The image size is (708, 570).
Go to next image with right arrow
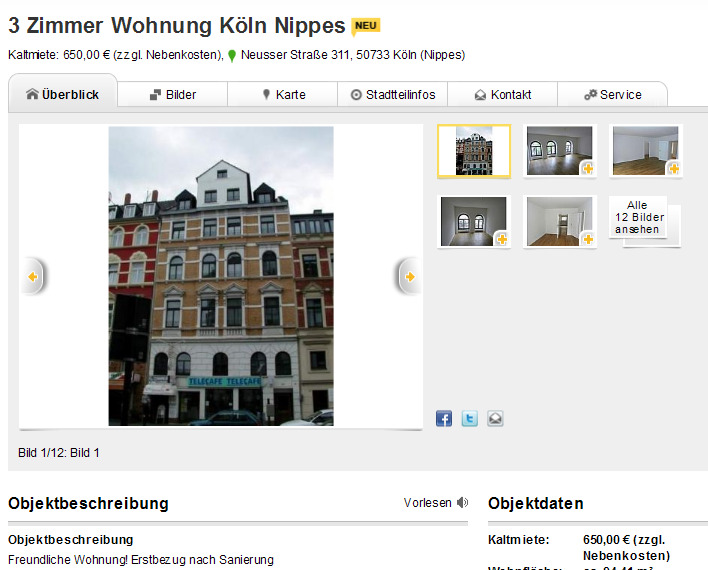pyautogui.click(x=410, y=276)
